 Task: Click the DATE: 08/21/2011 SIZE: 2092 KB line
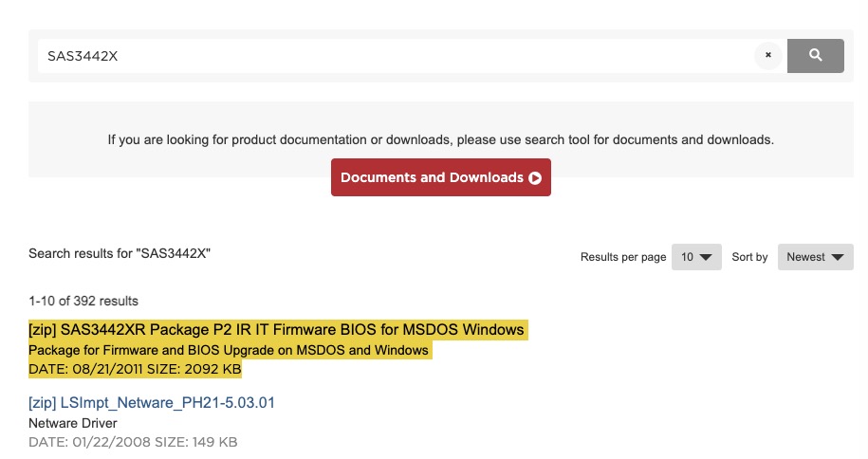coord(135,369)
